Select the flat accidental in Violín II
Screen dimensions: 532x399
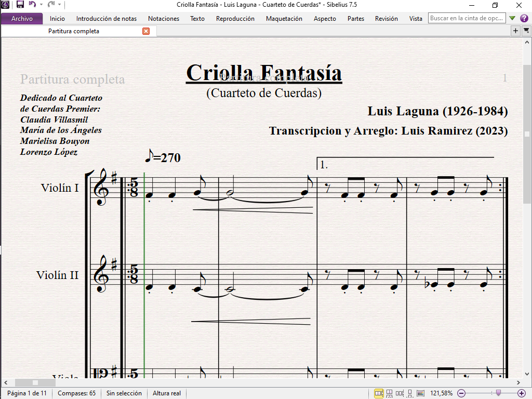click(427, 284)
